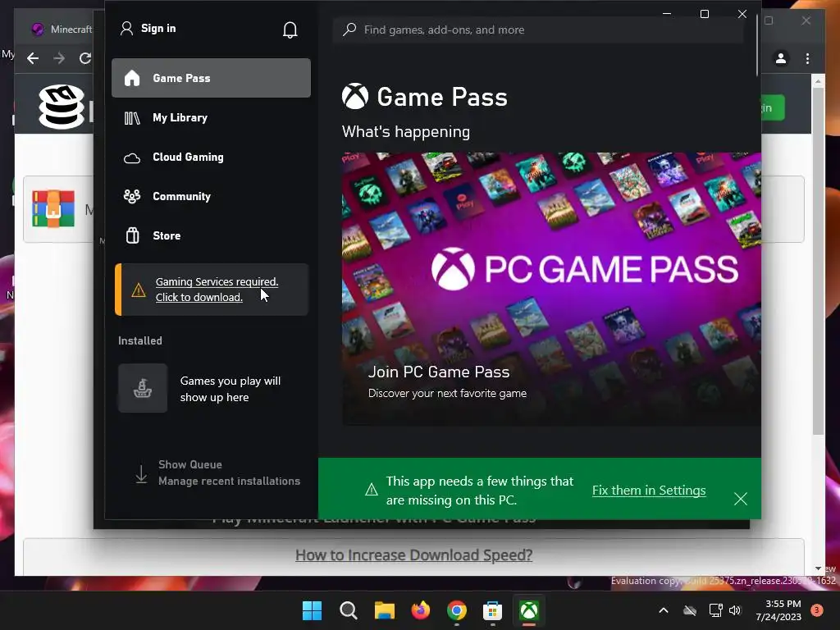This screenshot has width=840, height=630.
Task: Click the WinRAR archive icon on webpage
Action: (53, 208)
